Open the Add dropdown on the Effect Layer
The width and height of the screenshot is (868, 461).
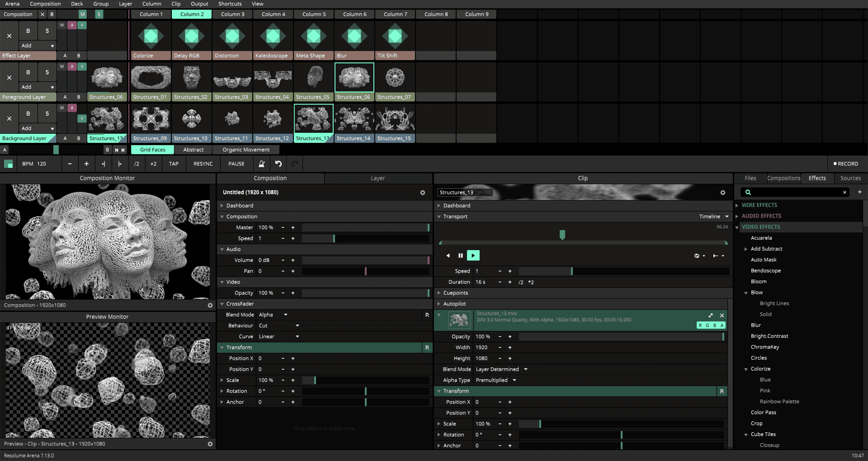[x=37, y=45]
